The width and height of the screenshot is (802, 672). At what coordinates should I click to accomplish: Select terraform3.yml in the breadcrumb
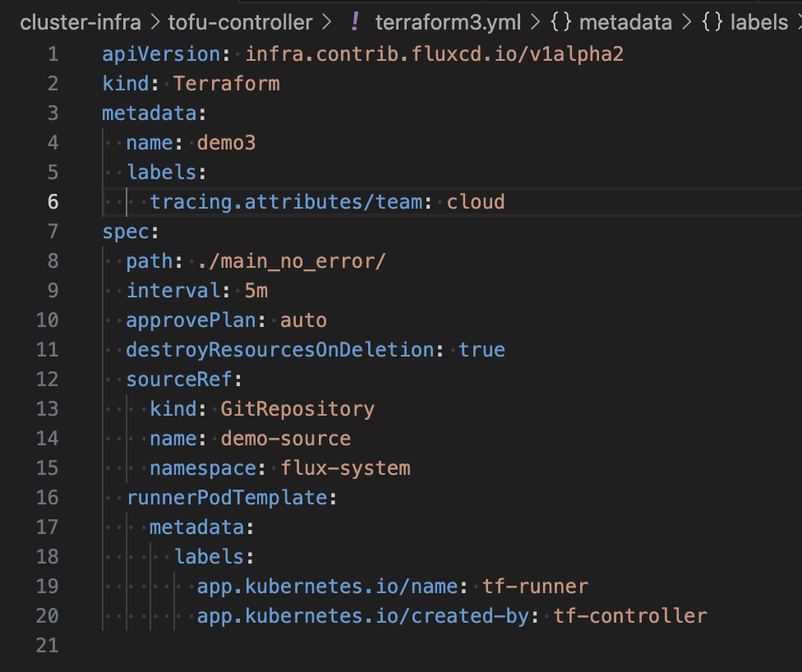click(x=448, y=22)
